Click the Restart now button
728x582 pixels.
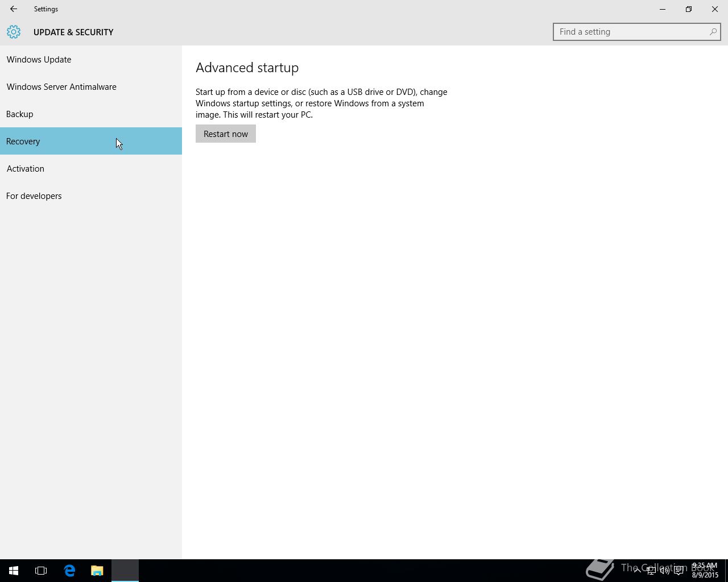[226, 134]
